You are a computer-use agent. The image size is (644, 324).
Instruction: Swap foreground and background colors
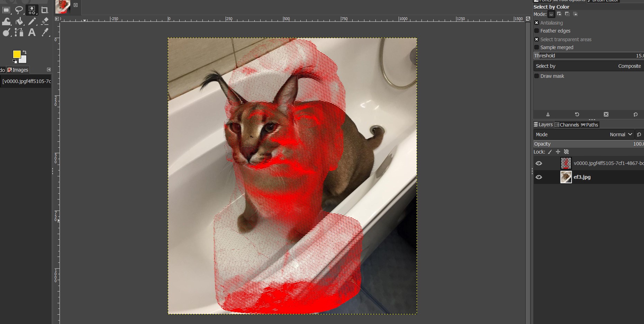pos(25,52)
